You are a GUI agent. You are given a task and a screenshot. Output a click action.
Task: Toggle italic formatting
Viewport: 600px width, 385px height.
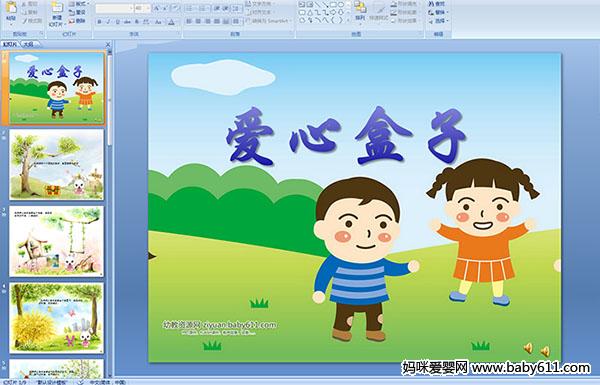(x=108, y=22)
